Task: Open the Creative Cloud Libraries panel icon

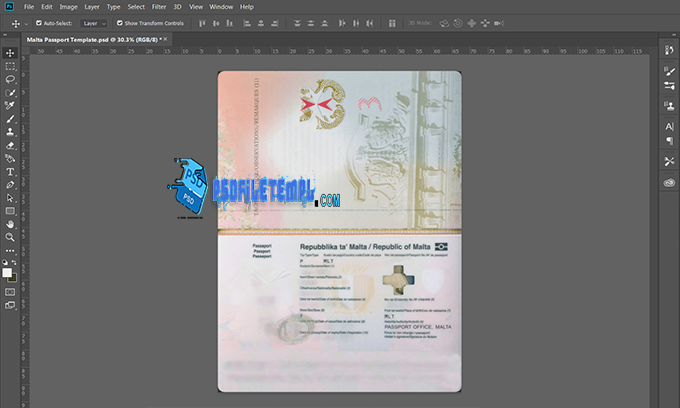Action: tap(669, 183)
